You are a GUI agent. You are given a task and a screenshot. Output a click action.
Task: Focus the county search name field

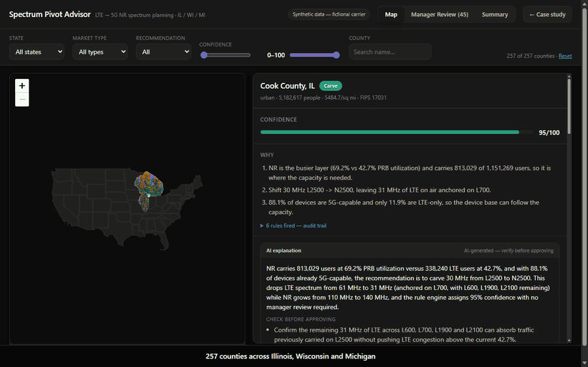[390, 52]
